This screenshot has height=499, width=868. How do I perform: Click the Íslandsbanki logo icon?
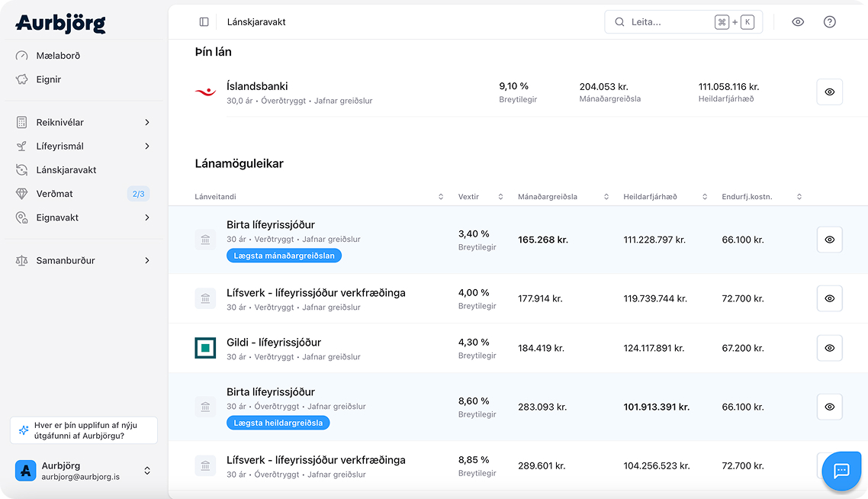(x=205, y=92)
